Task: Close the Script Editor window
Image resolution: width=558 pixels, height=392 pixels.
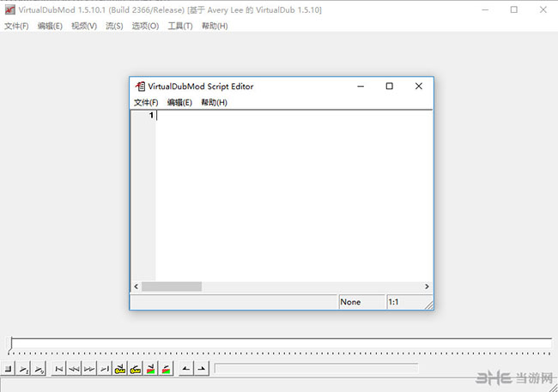Action: pyautogui.click(x=419, y=86)
